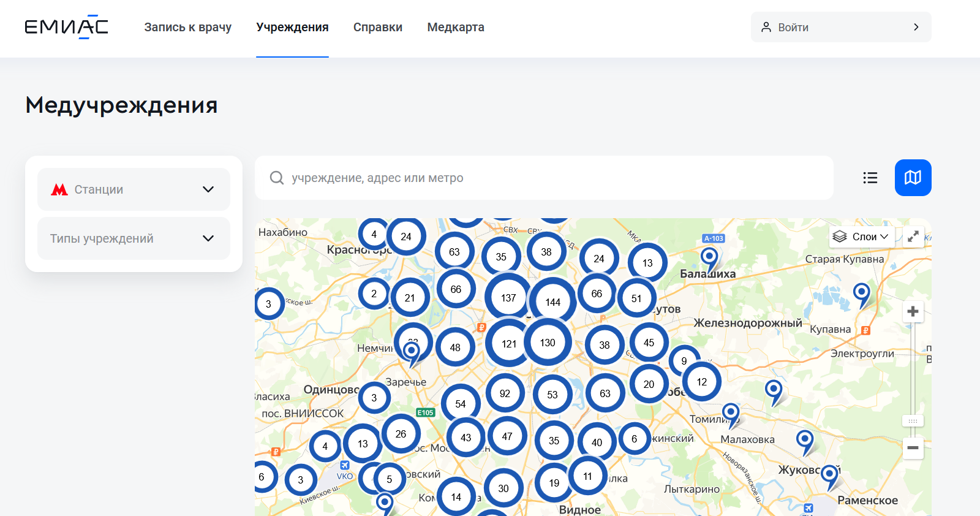
Task: Switch to list view icon
Action: [x=870, y=178]
